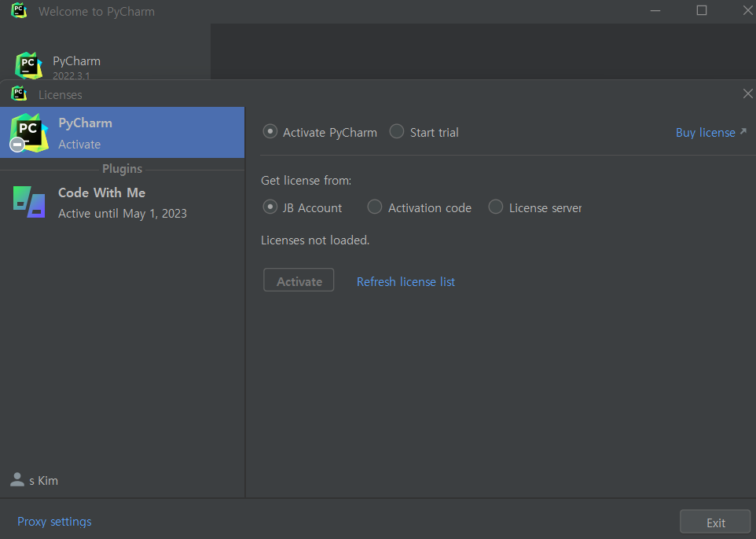Viewport: 756px width, 539px height.
Task: Click PyCharm icon in Welcome window title bar
Action: [x=19, y=10]
